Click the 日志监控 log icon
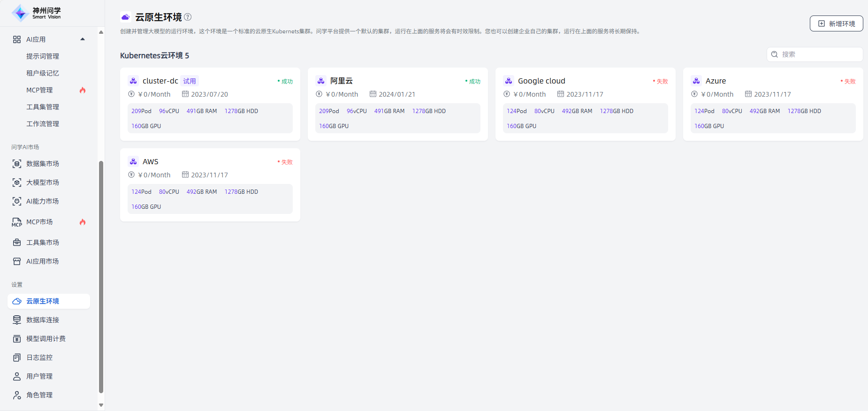This screenshot has width=868, height=411. 17,358
